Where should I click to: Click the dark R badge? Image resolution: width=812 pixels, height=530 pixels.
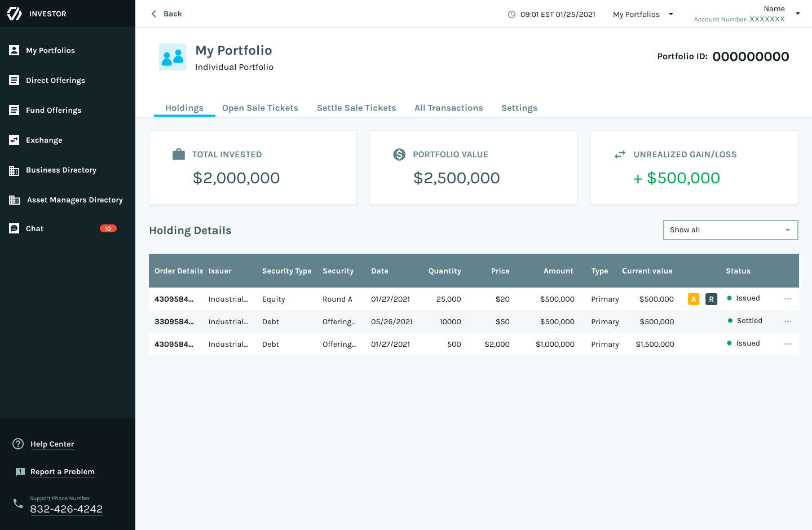tap(711, 299)
